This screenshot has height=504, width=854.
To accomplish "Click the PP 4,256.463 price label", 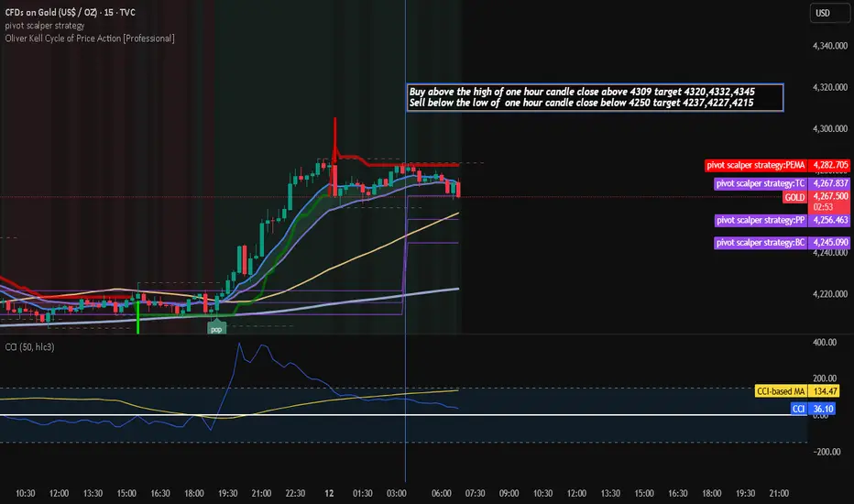I will click(x=782, y=220).
